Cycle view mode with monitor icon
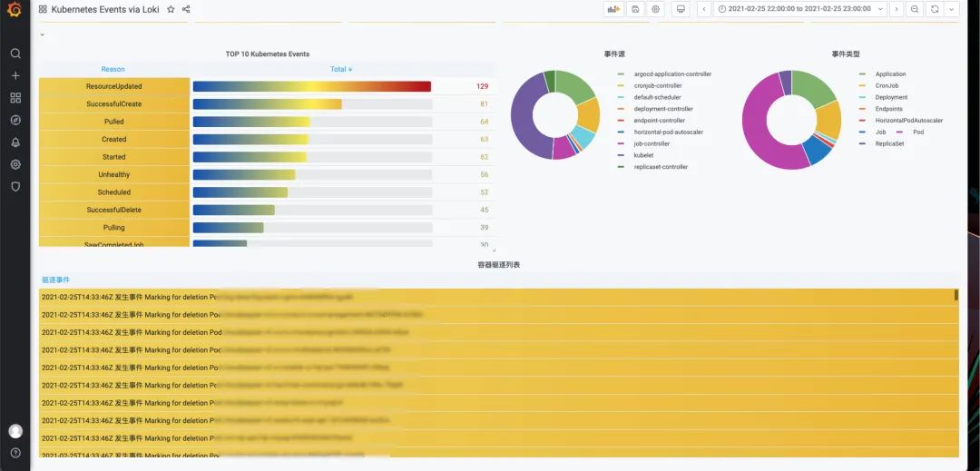Image resolution: width=980 pixels, height=471 pixels. click(681, 9)
